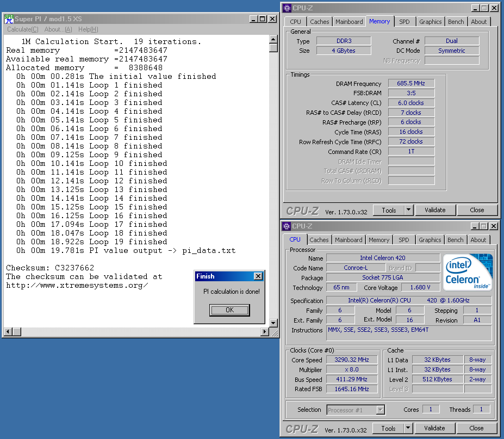This screenshot has width=504, height=439.
Task: Click Close button in bottom CPU-Z window
Action: click(476, 428)
